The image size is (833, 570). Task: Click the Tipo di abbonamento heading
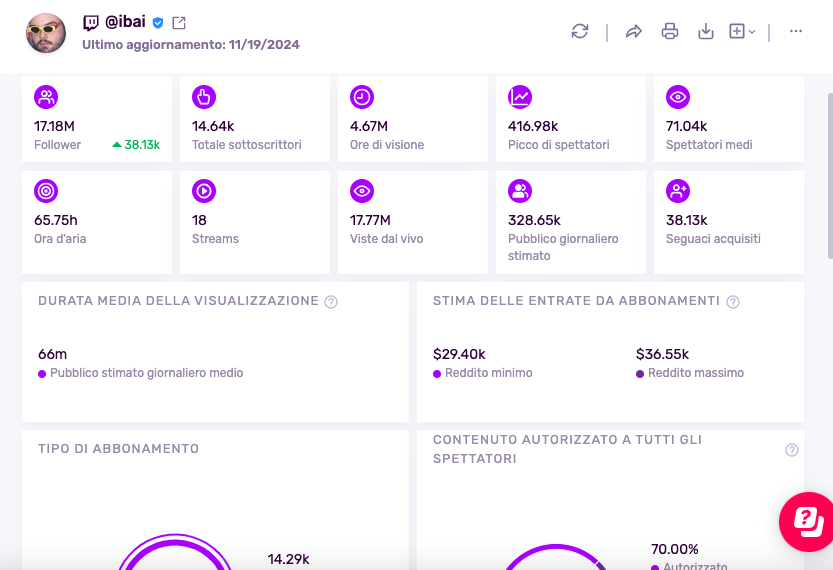click(x=118, y=449)
